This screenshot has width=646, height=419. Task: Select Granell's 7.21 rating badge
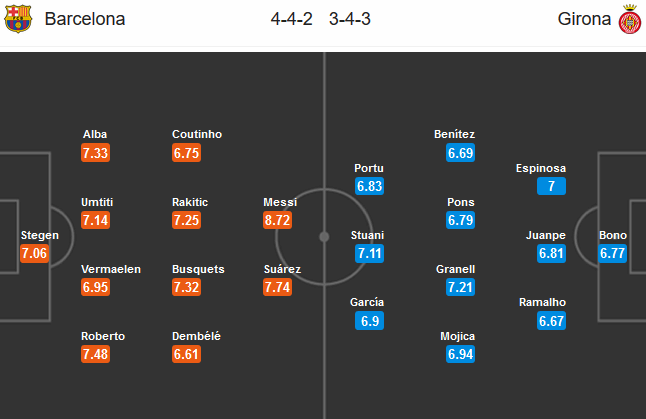click(x=460, y=287)
